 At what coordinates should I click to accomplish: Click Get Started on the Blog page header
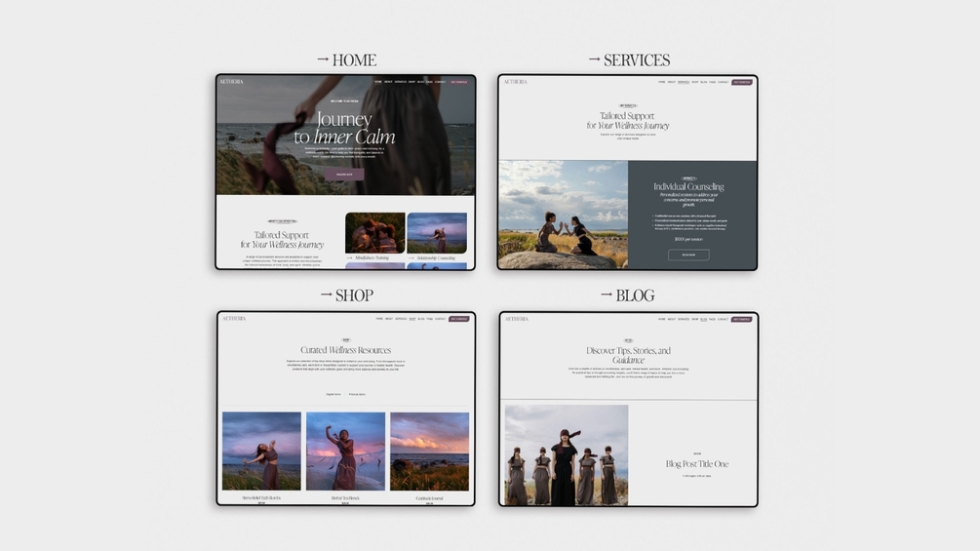click(742, 319)
